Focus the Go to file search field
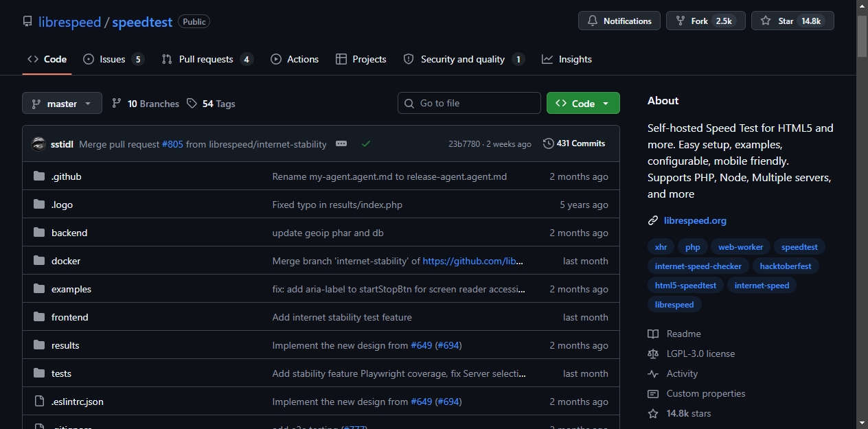 tap(469, 103)
